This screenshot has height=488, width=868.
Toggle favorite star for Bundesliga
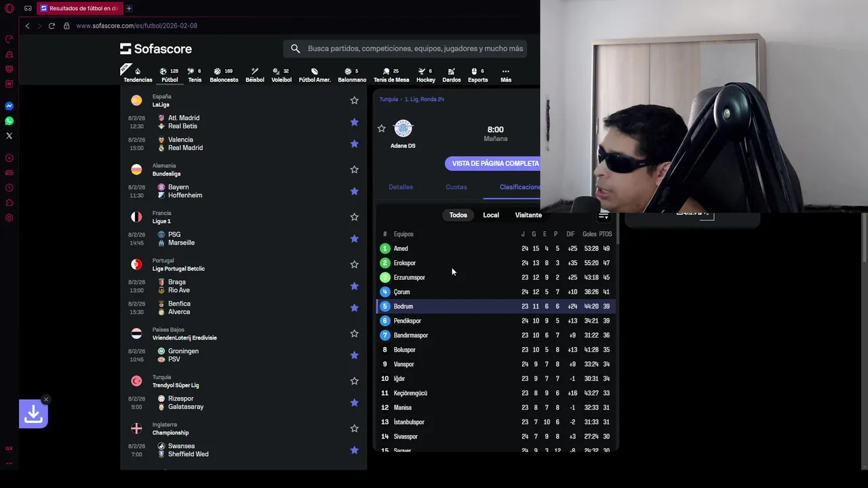coord(354,169)
